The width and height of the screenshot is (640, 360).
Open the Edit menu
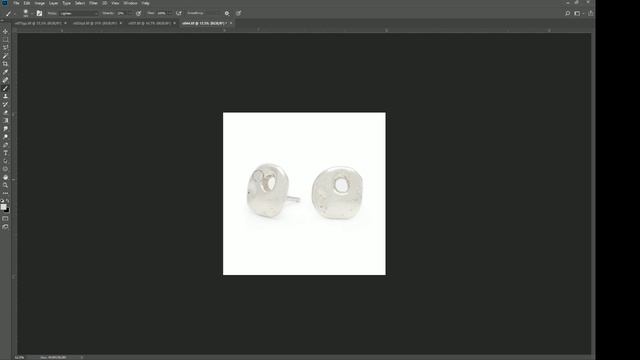click(27, 3)
